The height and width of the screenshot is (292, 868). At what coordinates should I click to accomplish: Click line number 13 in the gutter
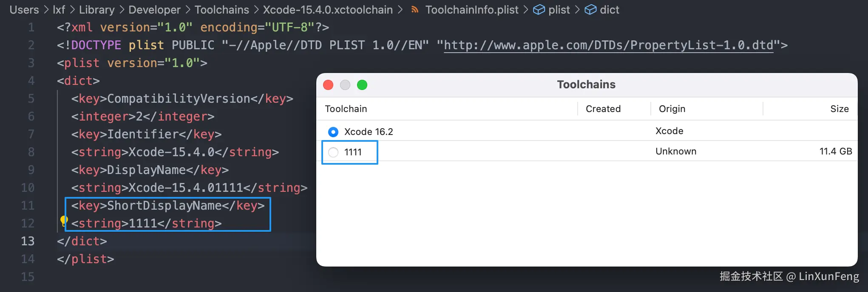[28, 241]
